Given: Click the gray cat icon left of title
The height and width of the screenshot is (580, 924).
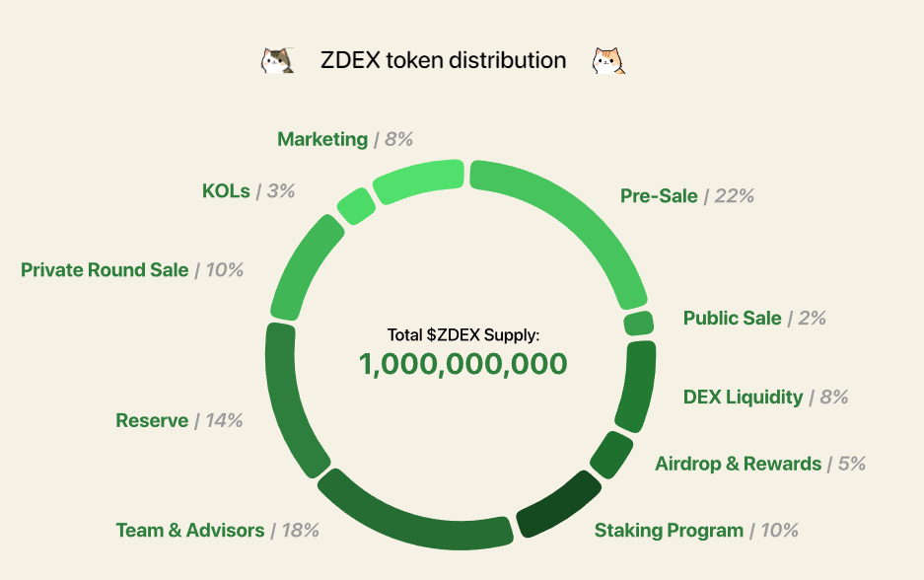Looking at the screenshot, I should coord(277,61).
